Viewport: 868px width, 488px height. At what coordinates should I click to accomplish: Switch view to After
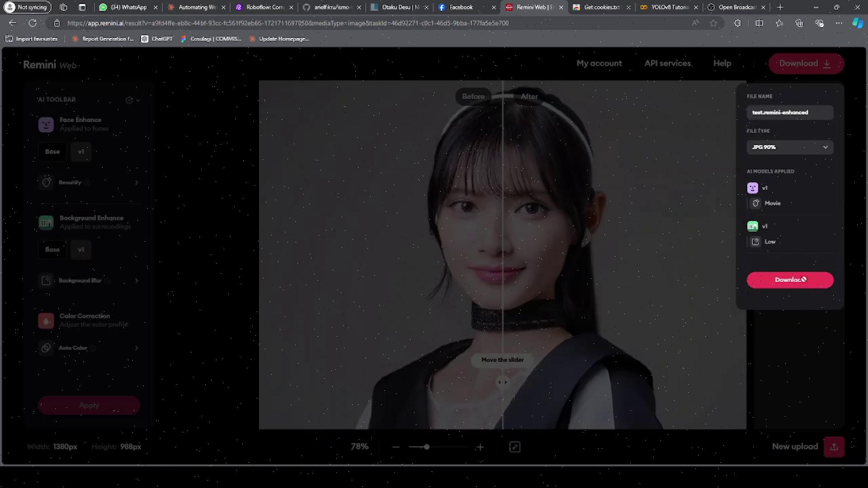tap(529, 96)
